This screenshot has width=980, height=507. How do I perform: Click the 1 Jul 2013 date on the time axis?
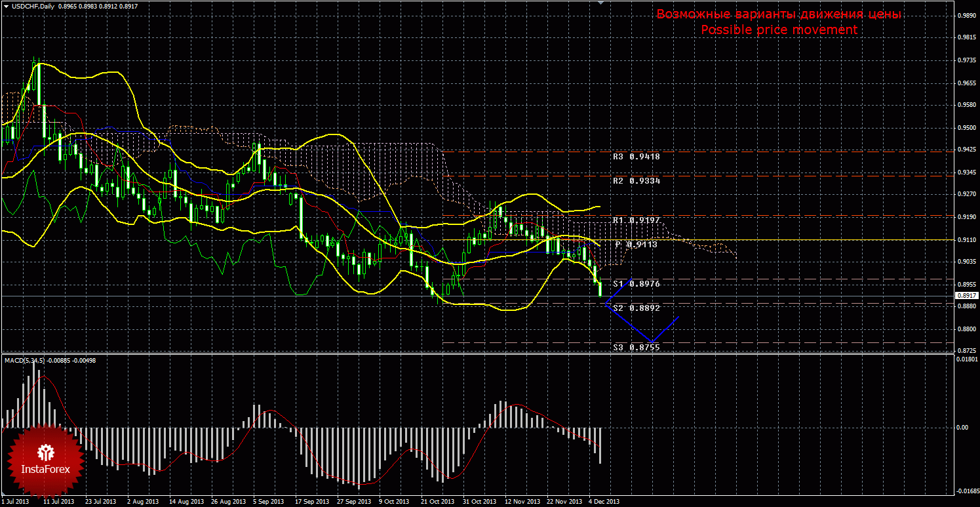pyautogui.click(x=16, y=502)
